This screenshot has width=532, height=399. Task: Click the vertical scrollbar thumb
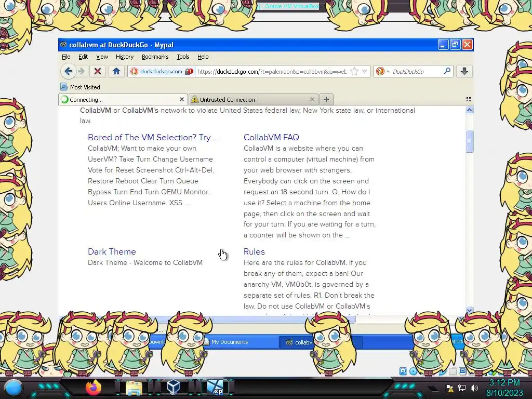[469, 142]
